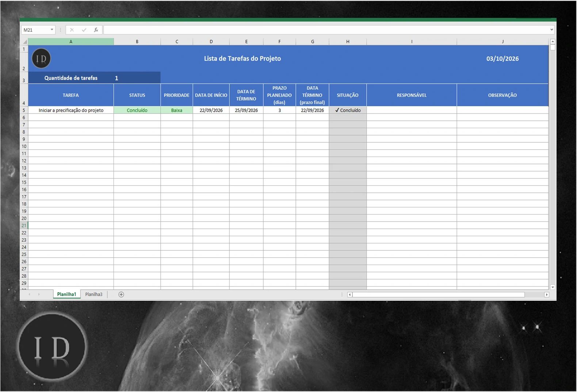Viewport: 577px width, 392px height.
Task: Select the Planilha1 sheet tab
Action: coord(66,294)
